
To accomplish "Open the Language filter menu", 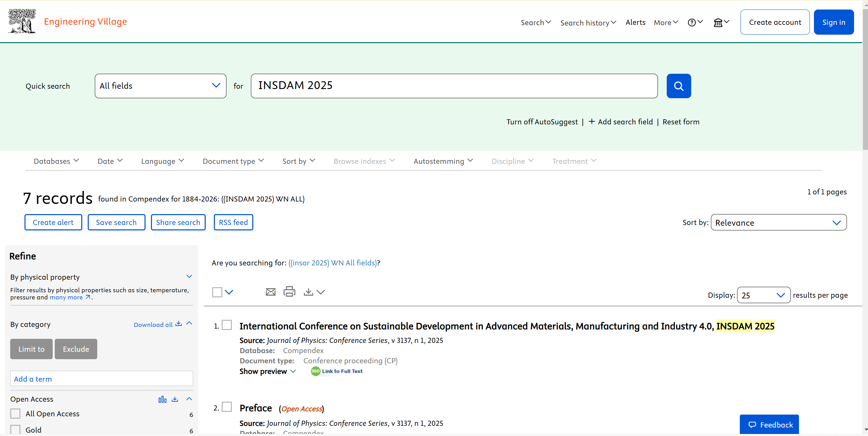I will pyautogui.click(x=163, y=161).
